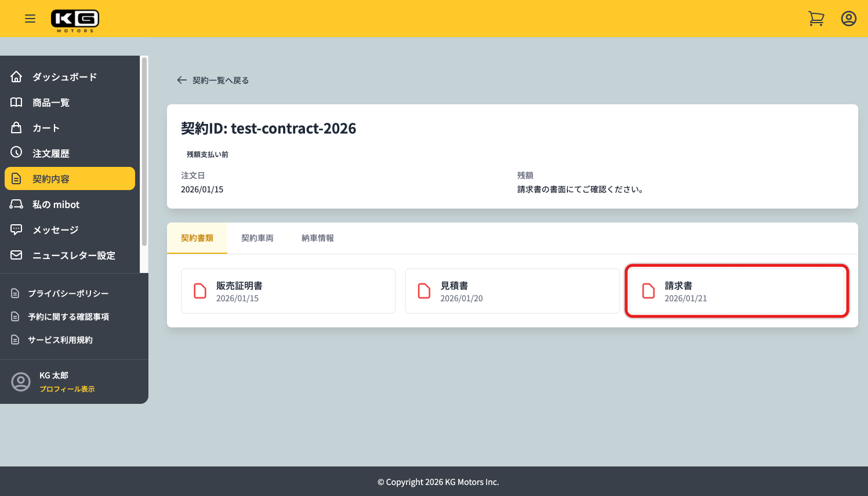The image size is (868, 496).
Task: Click the 販売証明書 document icon
Action: click(199, 290)
